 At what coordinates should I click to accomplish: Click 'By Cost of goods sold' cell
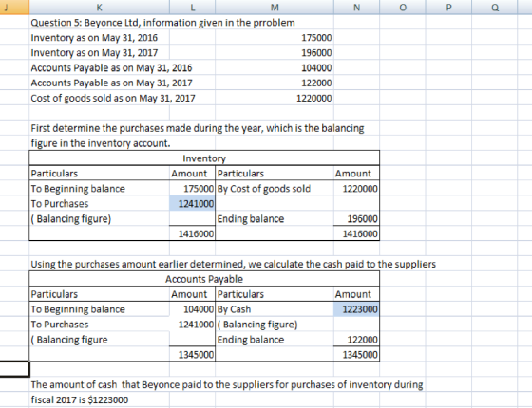pos(264,189)
